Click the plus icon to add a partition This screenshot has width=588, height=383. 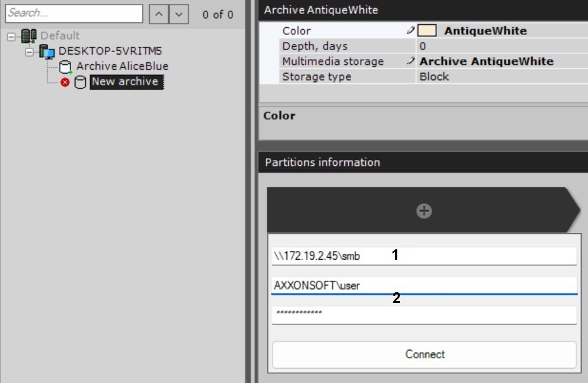424,211
